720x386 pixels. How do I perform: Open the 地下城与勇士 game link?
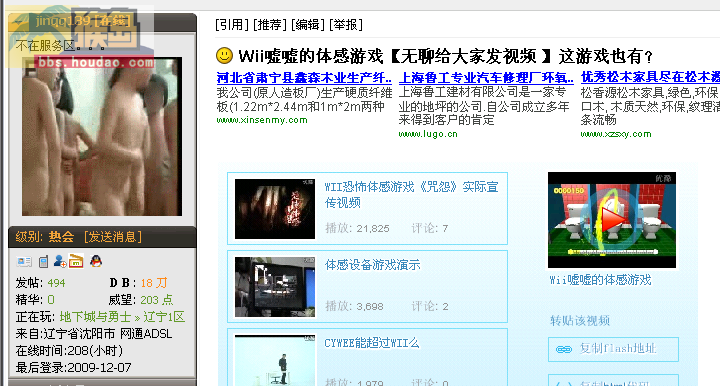coord(96,317)
